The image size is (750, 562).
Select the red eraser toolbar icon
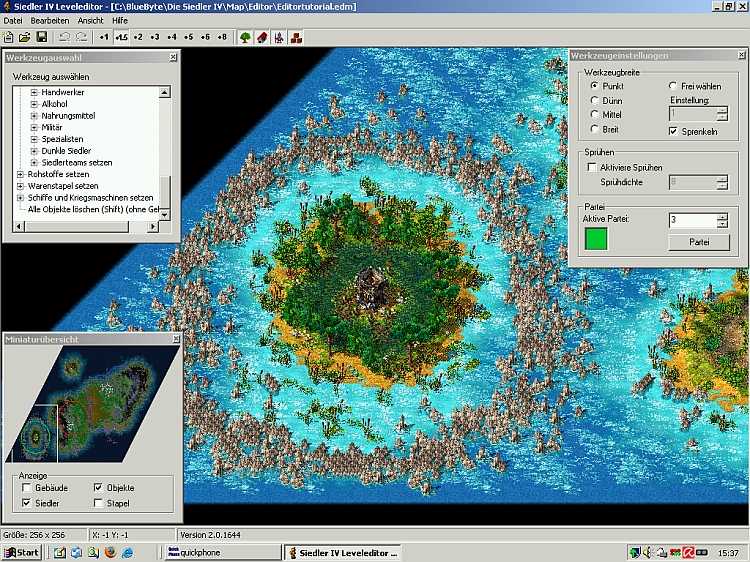click(x=262, y=37)
